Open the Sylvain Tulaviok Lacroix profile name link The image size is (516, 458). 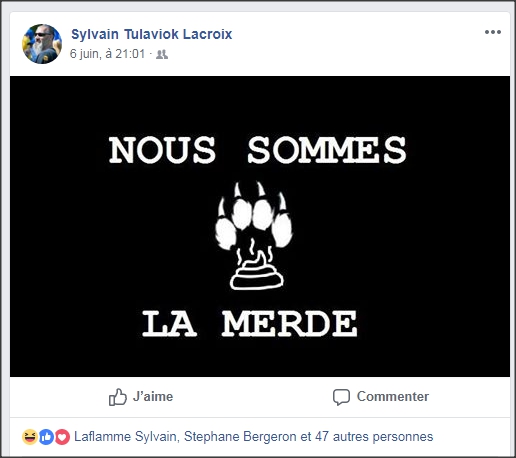click(152, 34)
